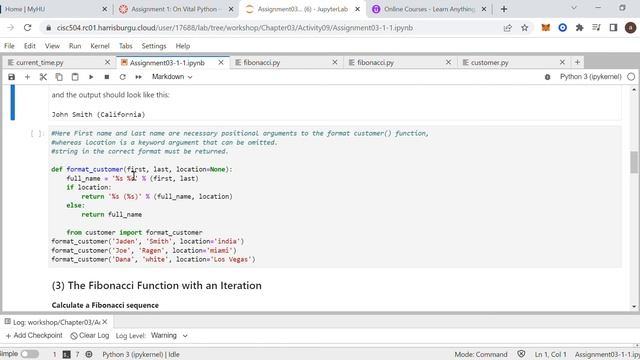Click the browser address bar URL
Image resolution: width=640 pixels, height=360 pixels.
pos(235,28)
